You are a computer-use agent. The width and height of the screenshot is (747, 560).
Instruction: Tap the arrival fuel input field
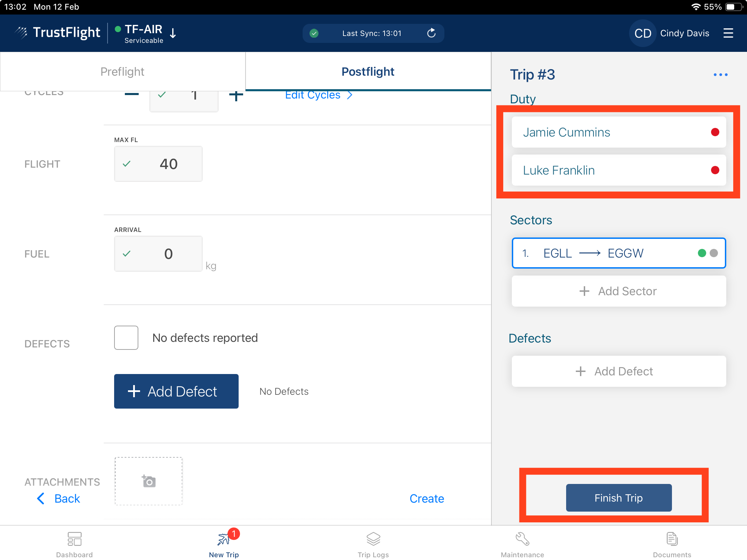(x=159, y=254)
